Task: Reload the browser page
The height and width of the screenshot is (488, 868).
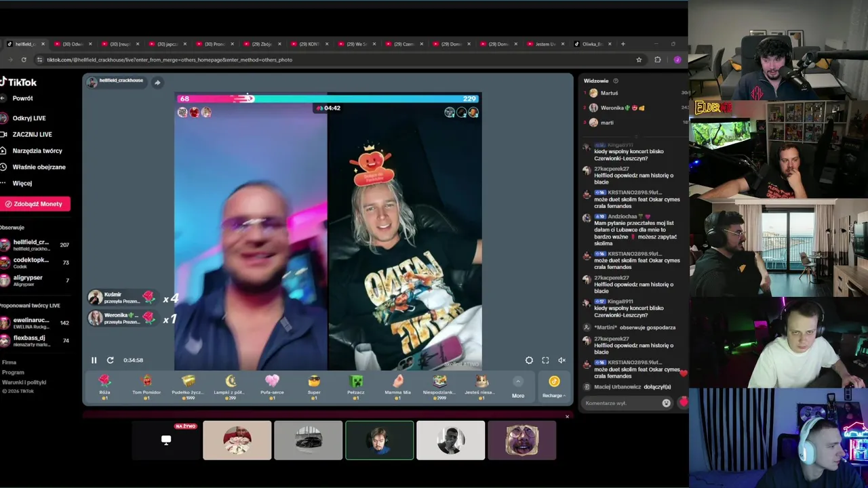Action: [24, 60]
